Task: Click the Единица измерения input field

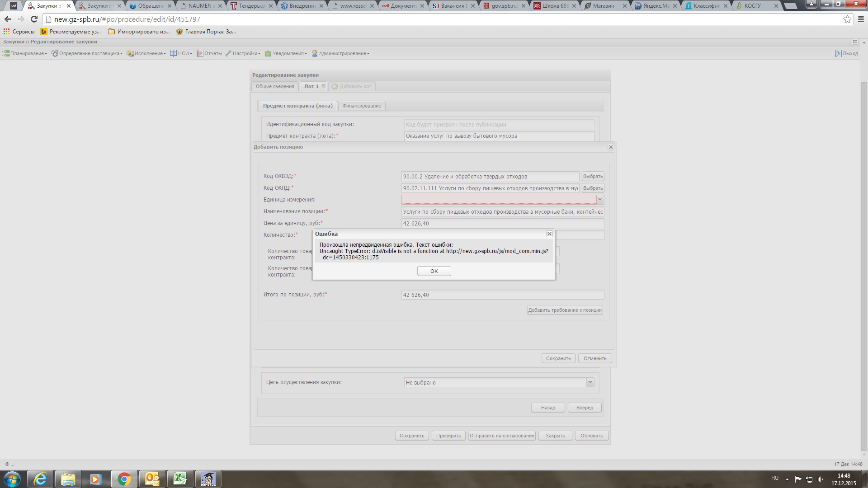Action: click(x=499, y=200)
